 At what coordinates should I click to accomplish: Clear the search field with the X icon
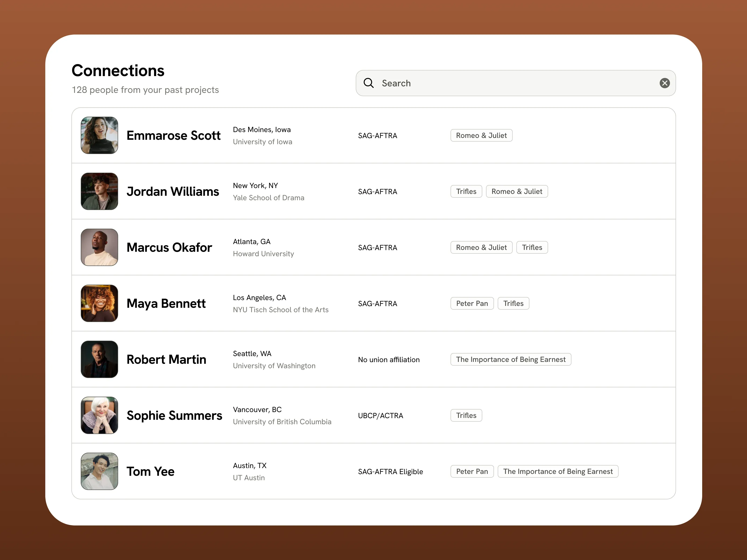[664, 83]
